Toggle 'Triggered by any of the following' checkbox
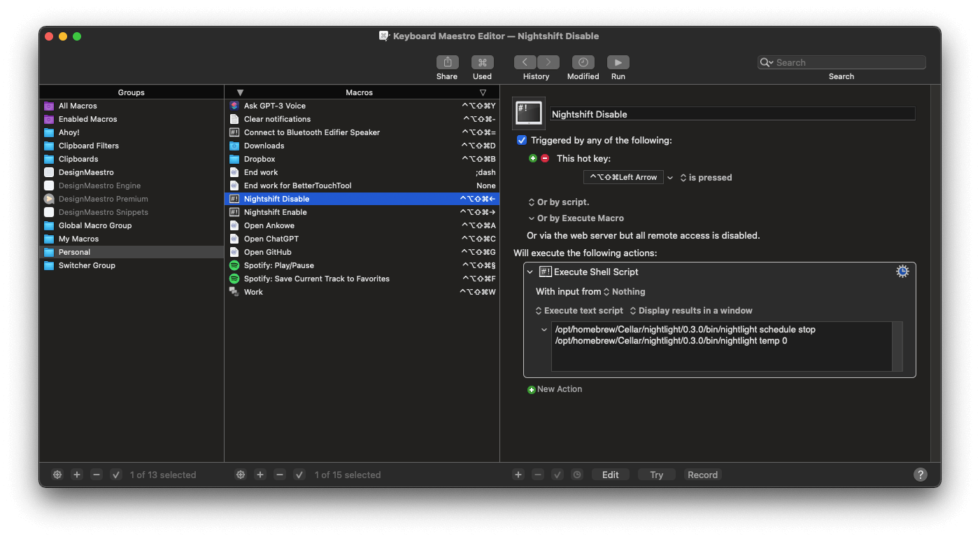Viewport: 980px width, 539px height. [x=522, y=140]
